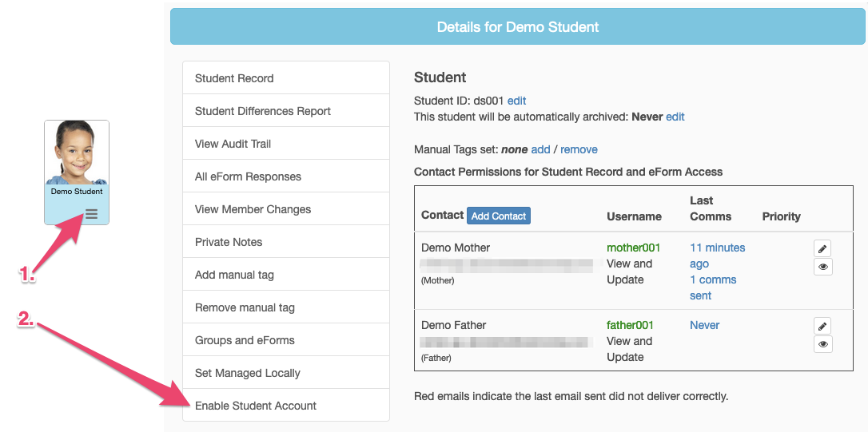Edit the automatic archive setting
The height and width of the screenshot is (432, 868).
coord(675,117)
